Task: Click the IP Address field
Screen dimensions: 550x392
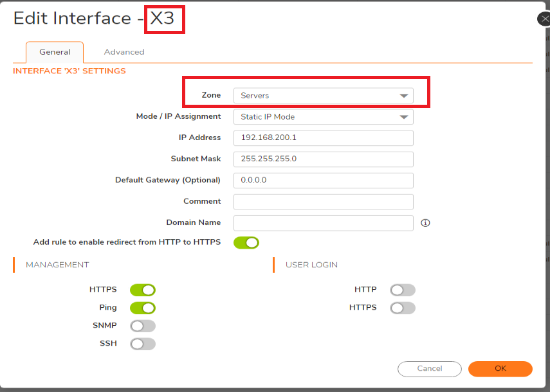Action: 323,138
